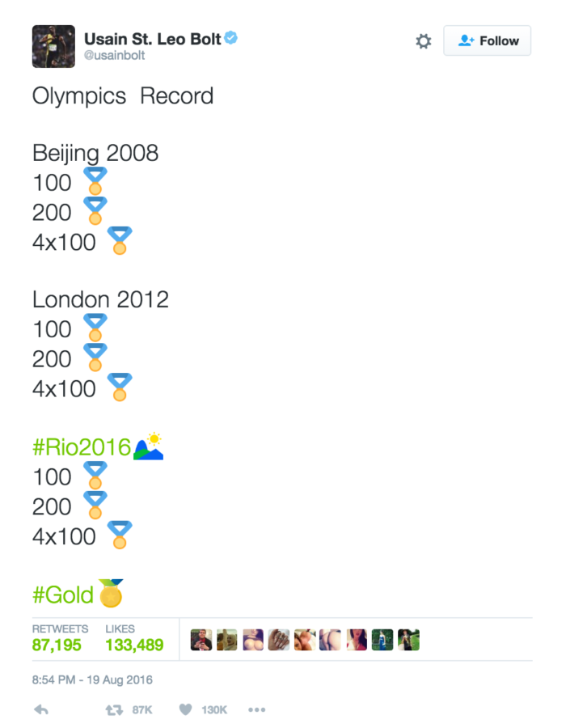
Task: Open the gear settings dropdown
Action: pos(423,41)
